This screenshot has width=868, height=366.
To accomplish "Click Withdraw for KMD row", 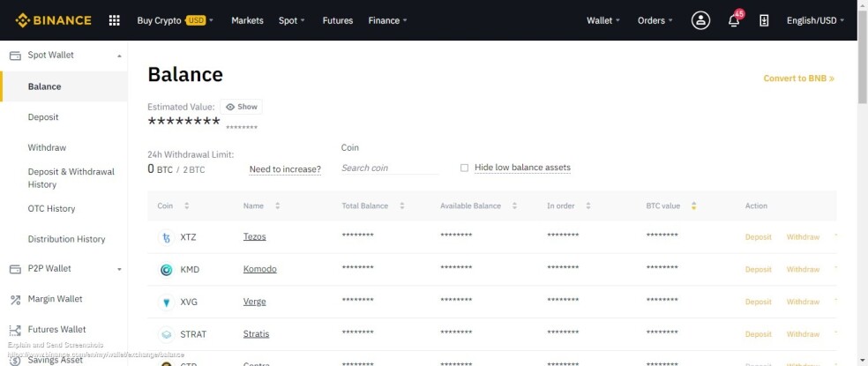I will pyautogui.click(x=803, y=270).
